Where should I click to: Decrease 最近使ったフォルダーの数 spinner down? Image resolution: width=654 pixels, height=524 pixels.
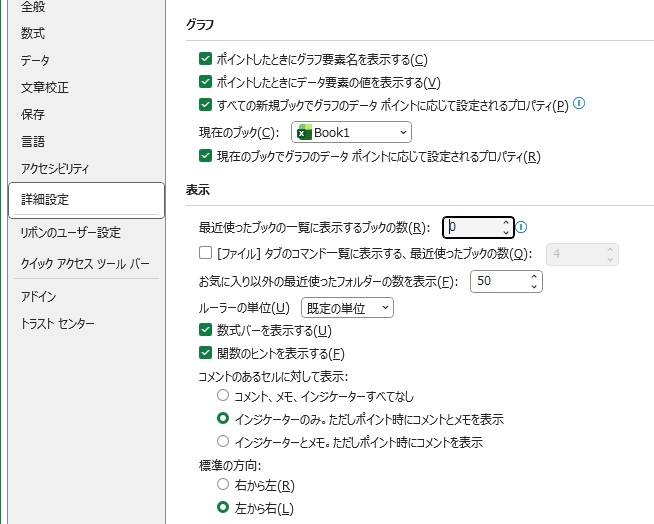tap(534, 286)
